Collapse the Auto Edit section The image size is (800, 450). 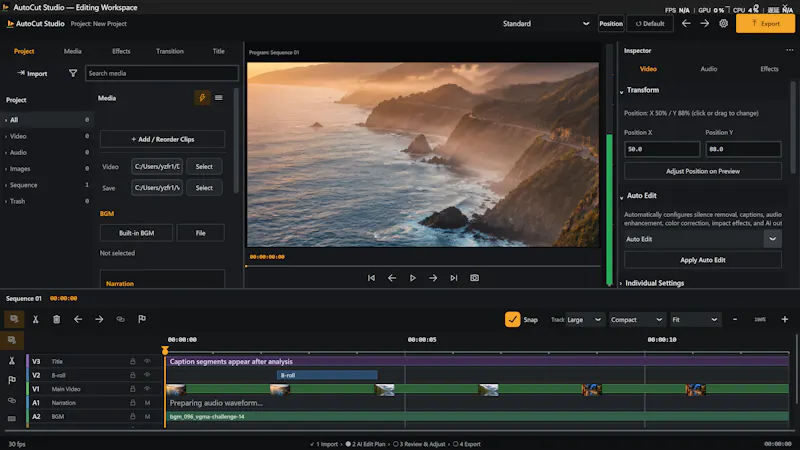point(621,197)
